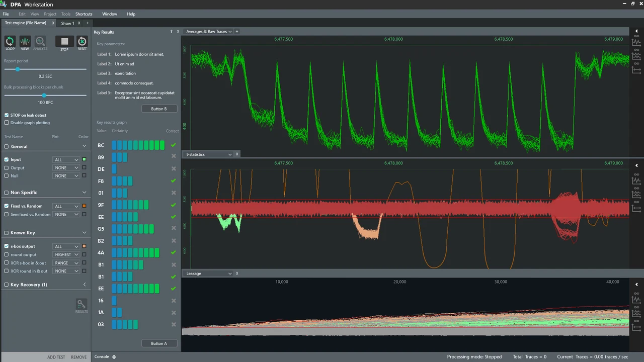Image resolution: width=644 pixels, height=362 pixels.
Task: Open the Input plot dropdown showing ALL
Action: point(66,160)
